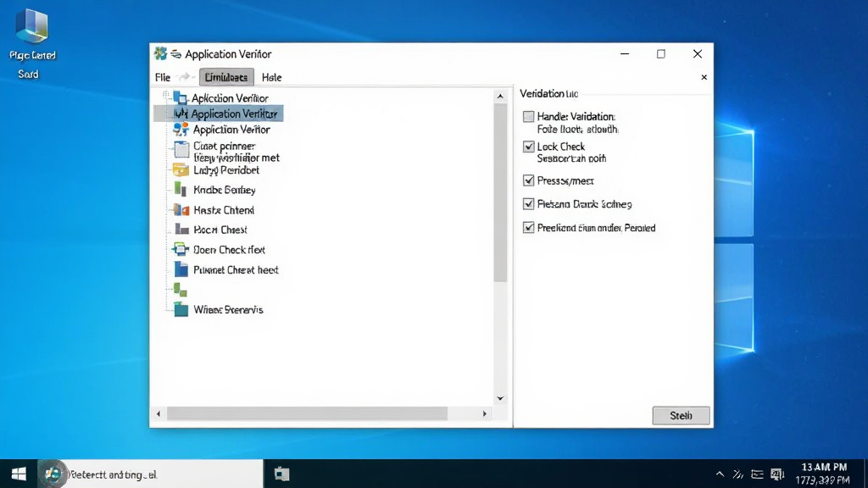Click the Cortana search circle icon

point(52,474)
